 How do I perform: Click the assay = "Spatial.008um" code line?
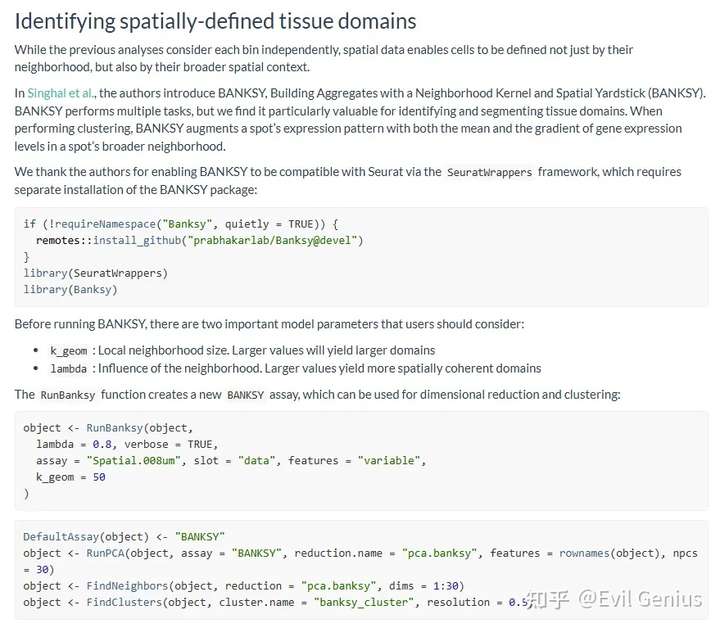tap(231, 460)
